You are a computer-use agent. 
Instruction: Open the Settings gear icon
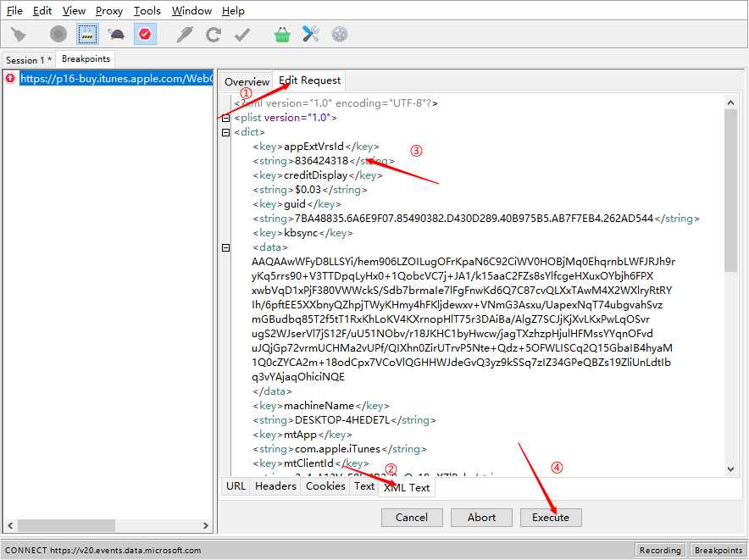tap(340, 35)
